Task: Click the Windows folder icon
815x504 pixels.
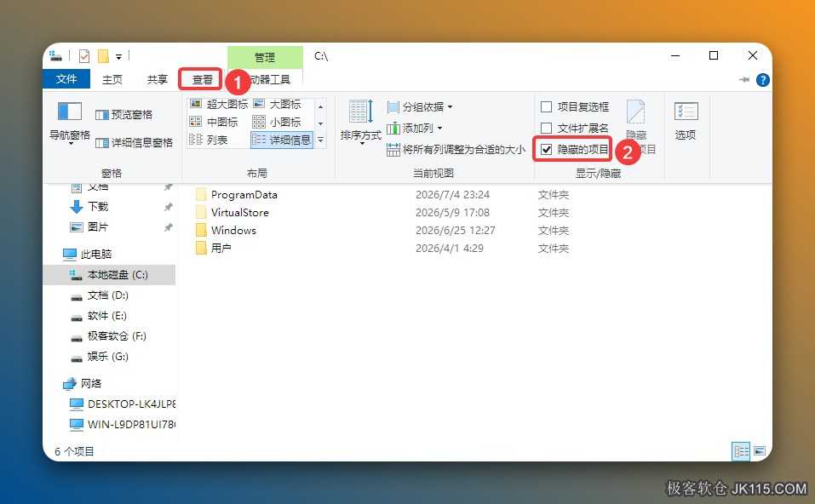Action: point(201,230)
